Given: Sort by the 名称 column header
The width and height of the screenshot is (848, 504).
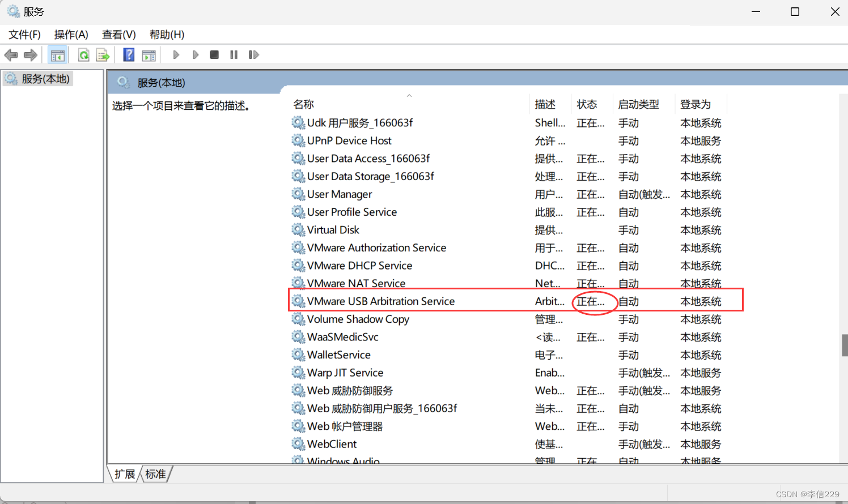Looking at the screenshot, I should [410, 104].
